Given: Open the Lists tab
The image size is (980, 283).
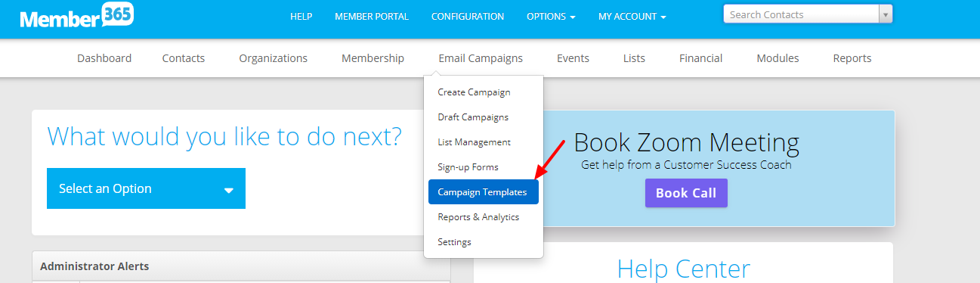Looking at the screenshot, I should pos(634,58).
